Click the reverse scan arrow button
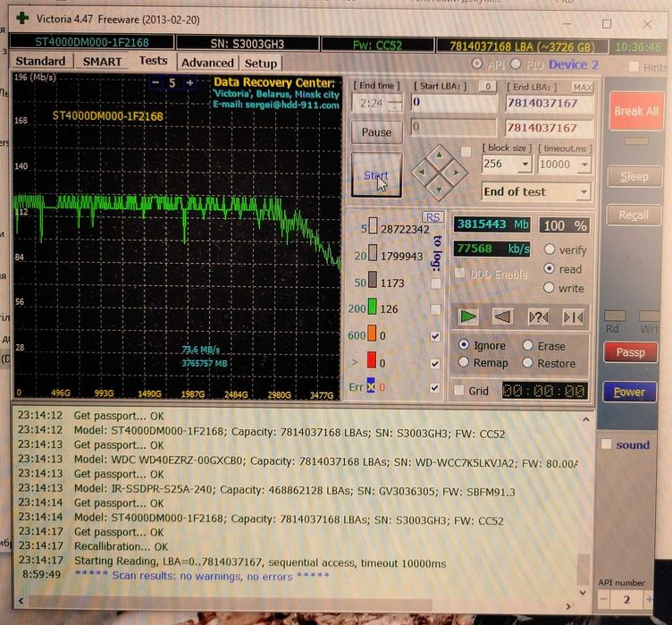 (502, 317)
